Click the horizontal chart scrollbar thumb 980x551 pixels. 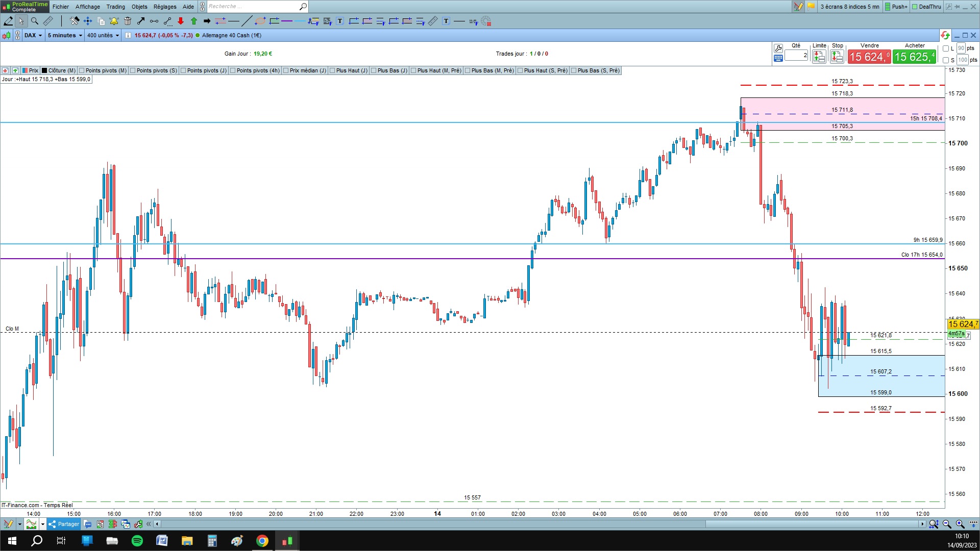812,524
